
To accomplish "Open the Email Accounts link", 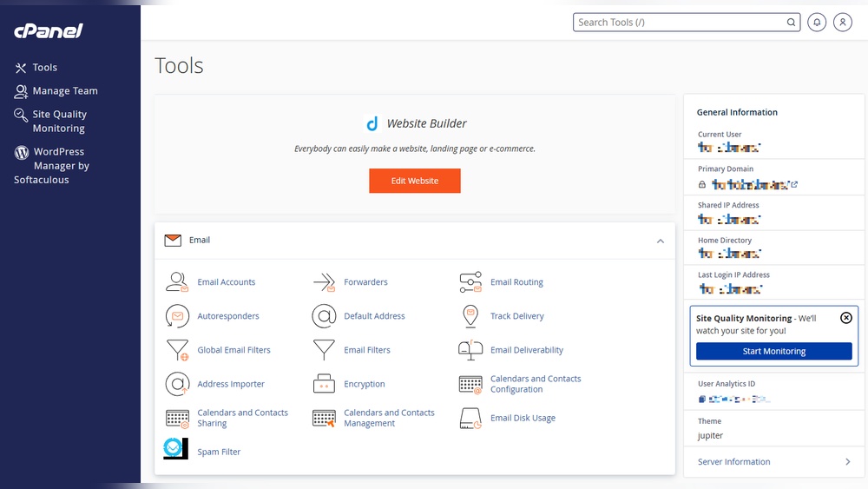I will pyautogui.click(x=227, y=282).
